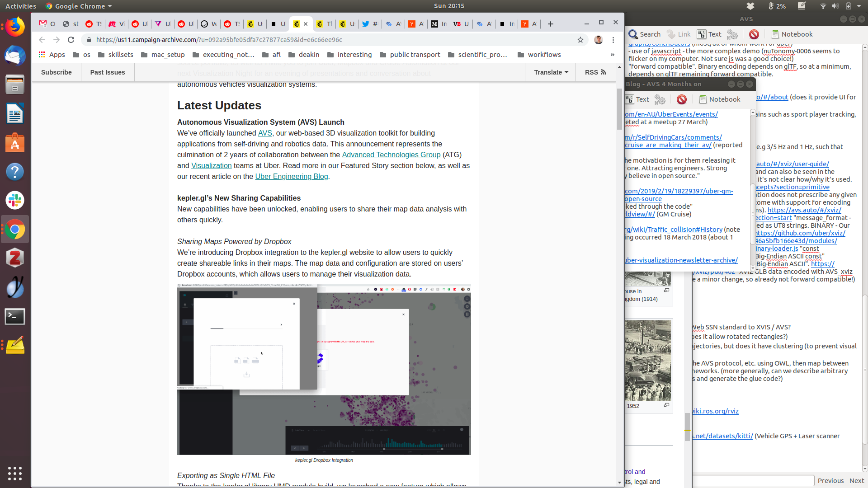Expand hidden bookmarks chevron
This screenshot has width=868, height=488.
(613, 55)
